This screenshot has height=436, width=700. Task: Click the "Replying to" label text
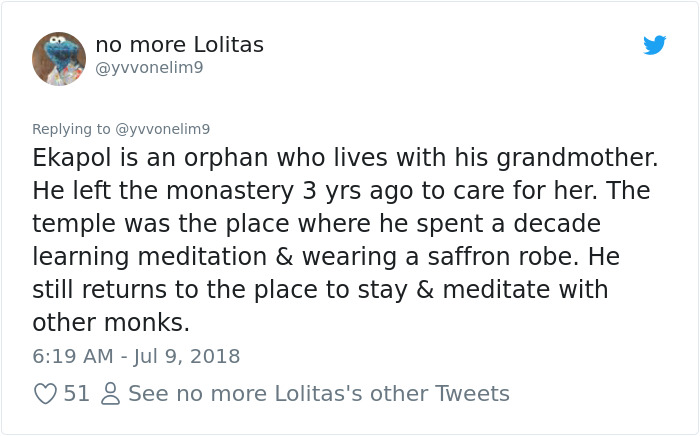tap(72, 129)
